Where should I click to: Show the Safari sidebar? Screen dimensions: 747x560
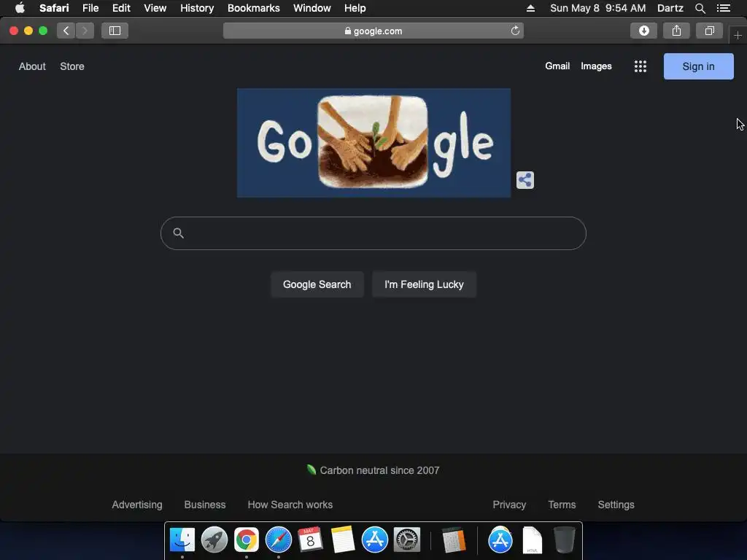(115, 31)
